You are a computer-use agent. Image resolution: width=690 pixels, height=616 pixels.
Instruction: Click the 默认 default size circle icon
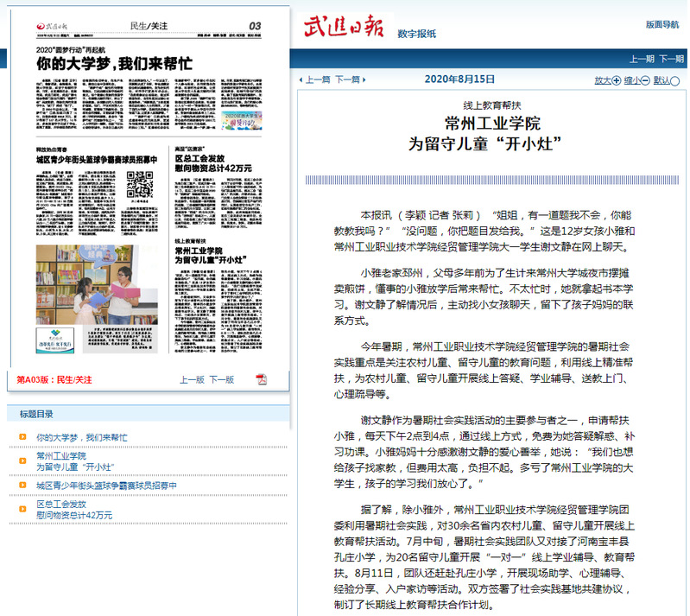(674, 81)
